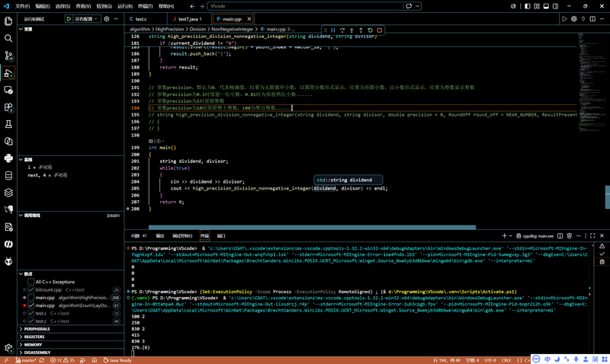Image resolution: width=610 pixels, height=364 pixels.
Task: Toggle the bottom panel layout icon
Action: click(546, 6)
